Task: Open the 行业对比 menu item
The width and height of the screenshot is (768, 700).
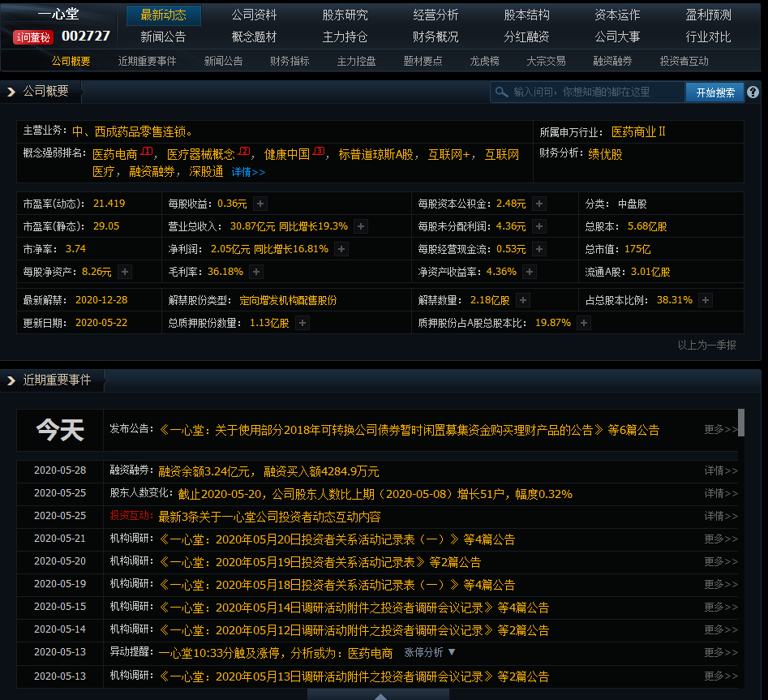Action: pos(708,37)
